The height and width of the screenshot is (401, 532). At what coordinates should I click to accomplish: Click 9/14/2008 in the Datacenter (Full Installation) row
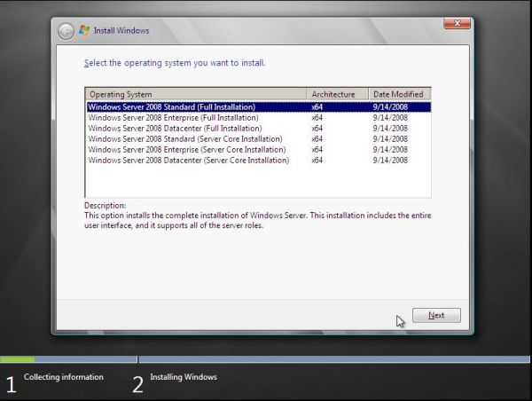tap(390, 129)
